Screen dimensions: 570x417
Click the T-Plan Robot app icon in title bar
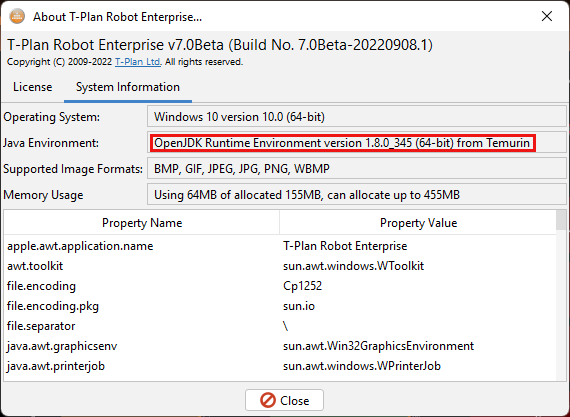tap(17, 16)
